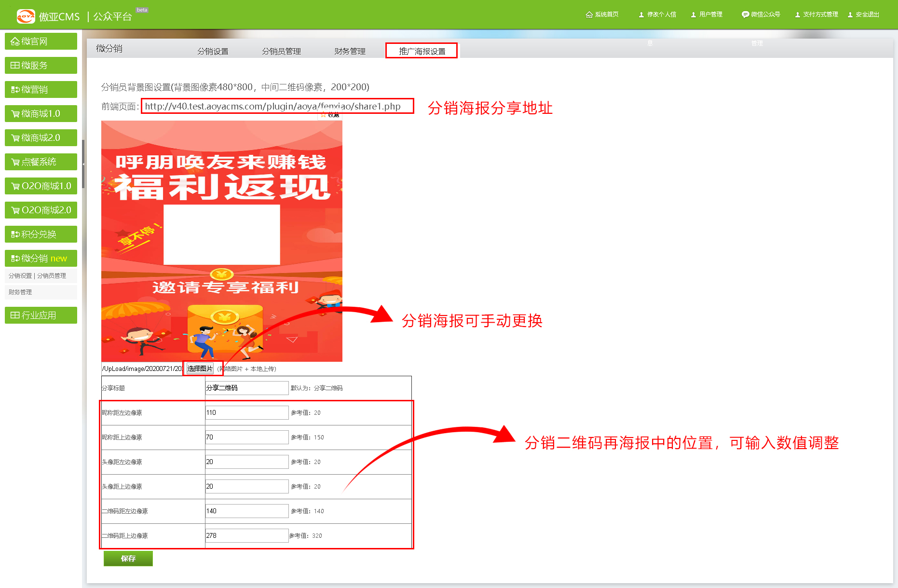
Task: Expand 微分销 new sidebar menu
Action: pyautogui.click(x=41, y=259)
